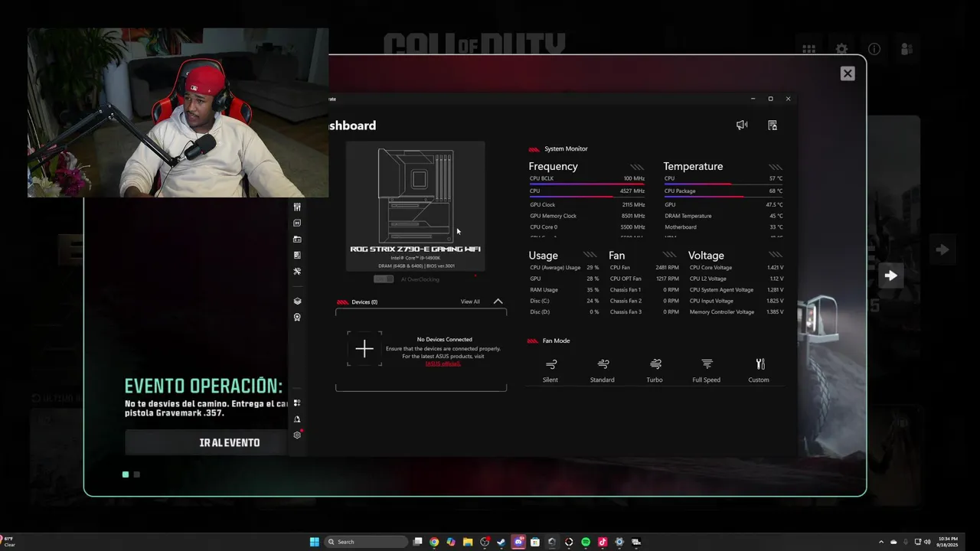Open File Explorer from the taskbar
Image resolution: width=980 pixels, height=551 pixels.
(468, 542)
